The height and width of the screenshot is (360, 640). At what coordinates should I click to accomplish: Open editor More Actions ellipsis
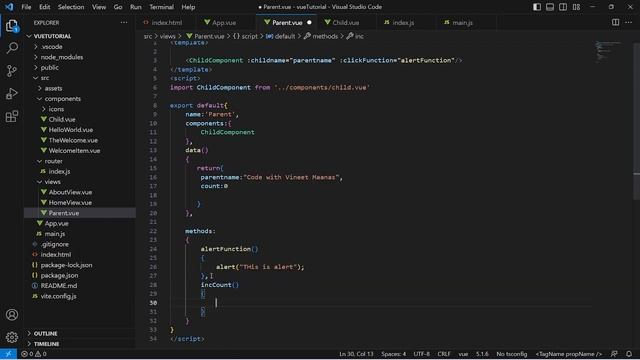[x=629, y=22]
